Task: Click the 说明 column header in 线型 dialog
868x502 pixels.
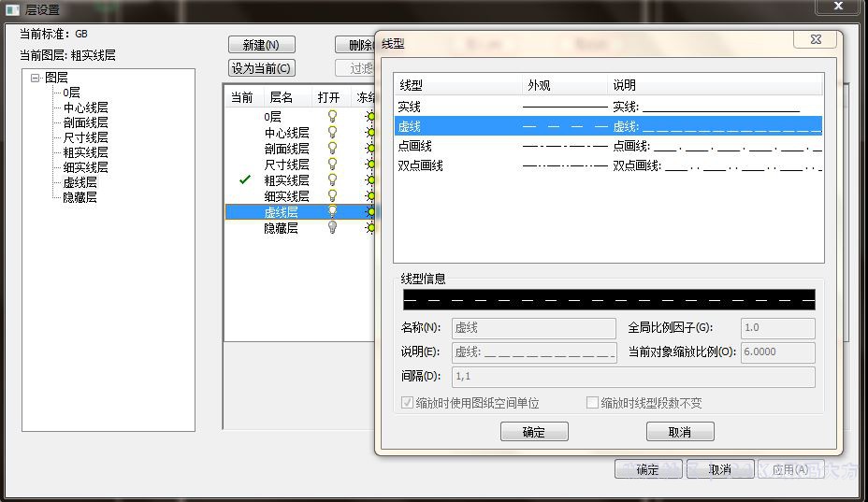Action: pyautogui.click(x=715, y=85)
